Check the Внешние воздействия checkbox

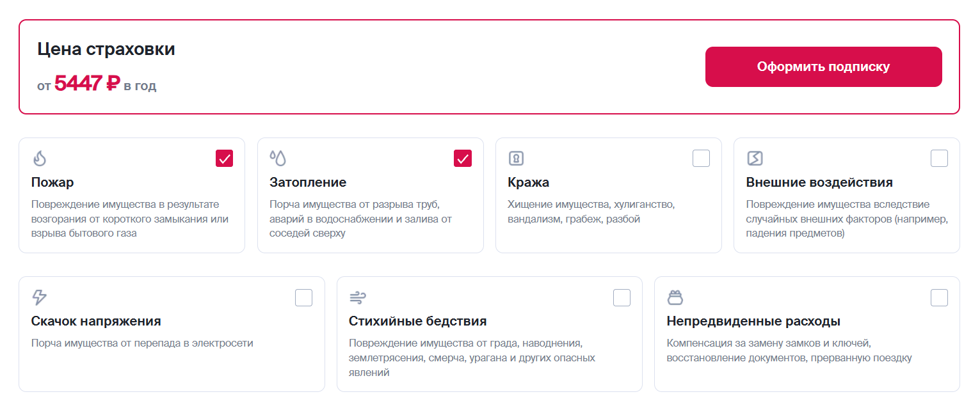click(939, 158)
